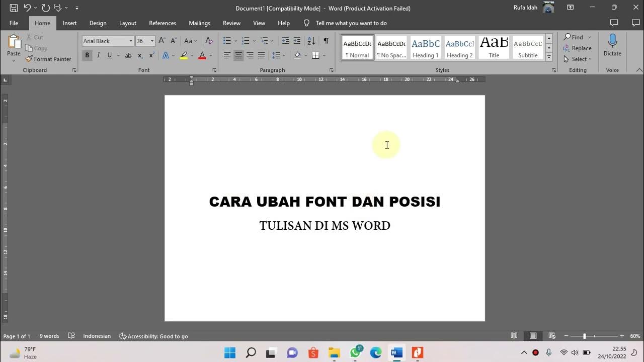Select the Format Painter tool
644x362 pixels.
click(x=48, y=59)
